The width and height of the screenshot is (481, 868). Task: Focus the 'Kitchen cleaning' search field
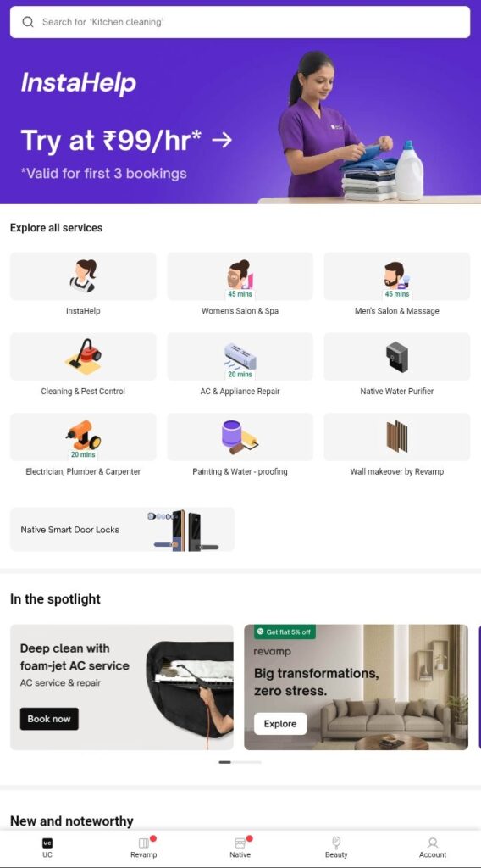[240, 22]
